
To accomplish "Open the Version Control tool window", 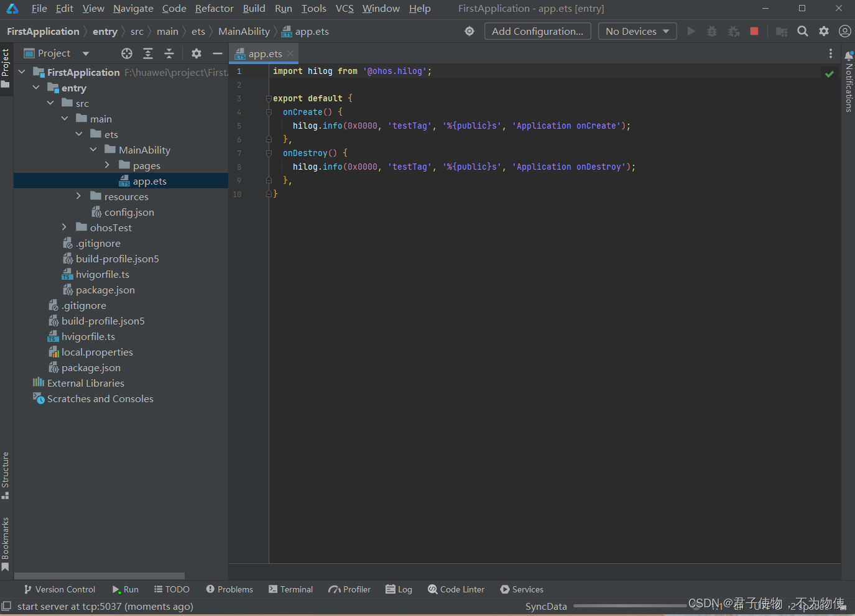I will tap(59, 589).
